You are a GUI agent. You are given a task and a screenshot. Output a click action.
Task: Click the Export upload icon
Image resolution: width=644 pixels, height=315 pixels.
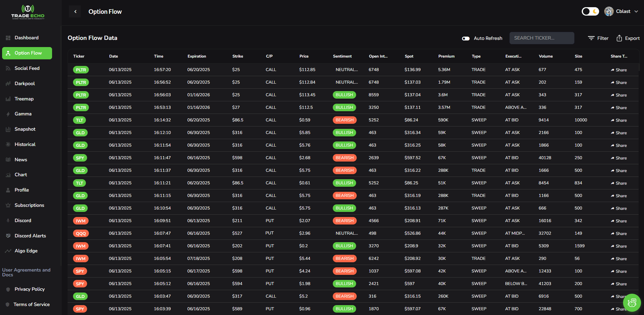point(619,38)
